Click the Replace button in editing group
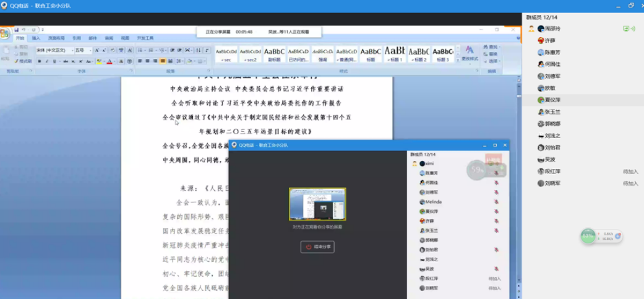Screen dimensions: 644x299 click(491, 54)
